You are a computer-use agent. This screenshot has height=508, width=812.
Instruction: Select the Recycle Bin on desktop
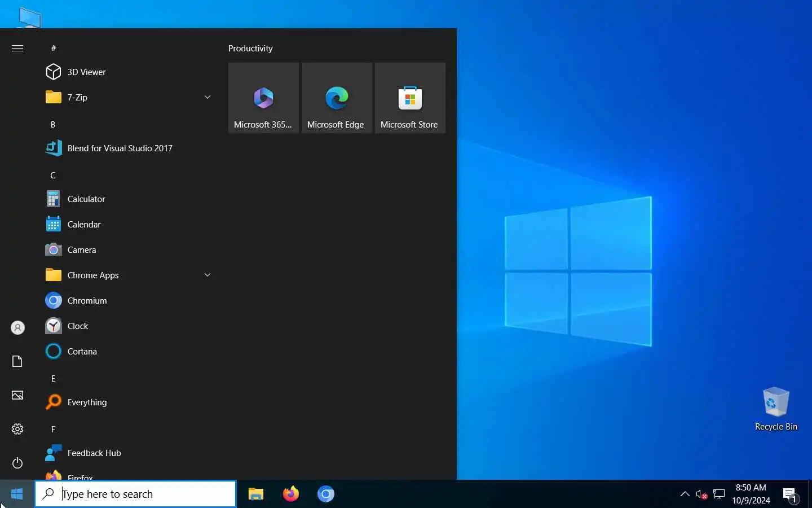[776, 409]
